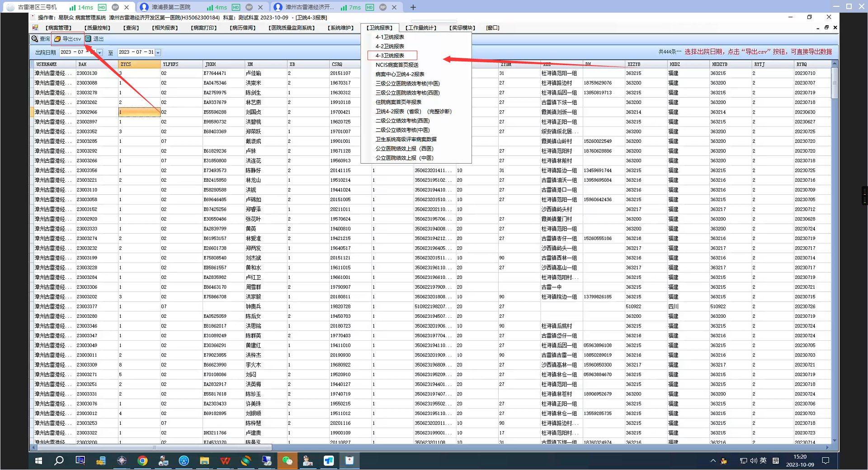Image resolution: width=868 pixels, height=470 pixels.
Task: Open the SQL Server taskbar icon
Action: [101, 461]
